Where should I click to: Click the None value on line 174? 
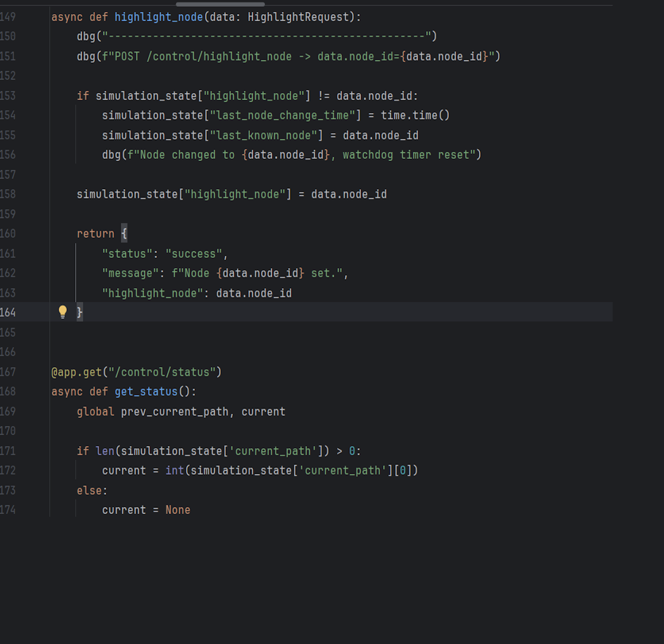tap(178, 510)
